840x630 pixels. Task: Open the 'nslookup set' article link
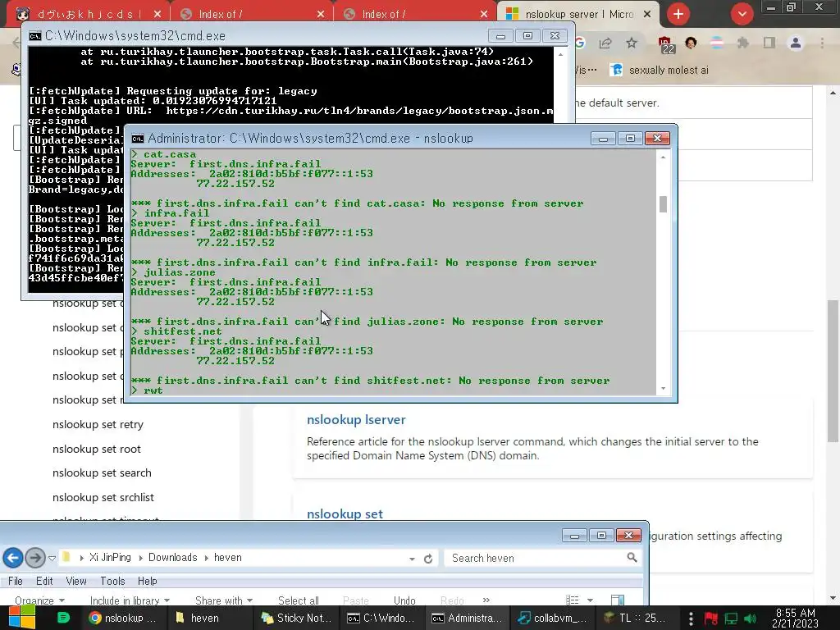coord(345,514)
